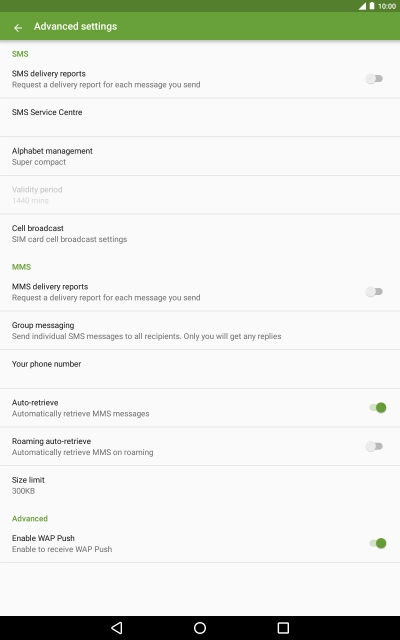Tap the signal strength icon
Image resolution: width=400 pixels, height=640 pixels.
pos(362,6)
